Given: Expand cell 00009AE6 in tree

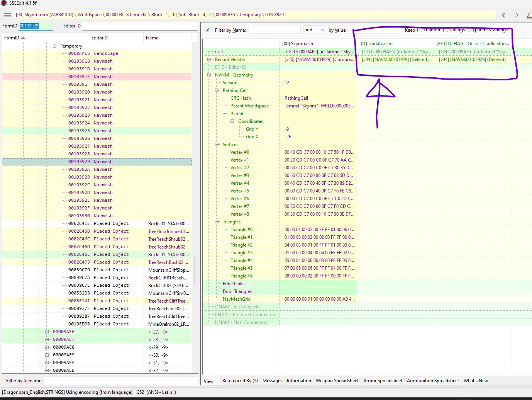Looking at the screenshot, I should click(x=47, y=332).
